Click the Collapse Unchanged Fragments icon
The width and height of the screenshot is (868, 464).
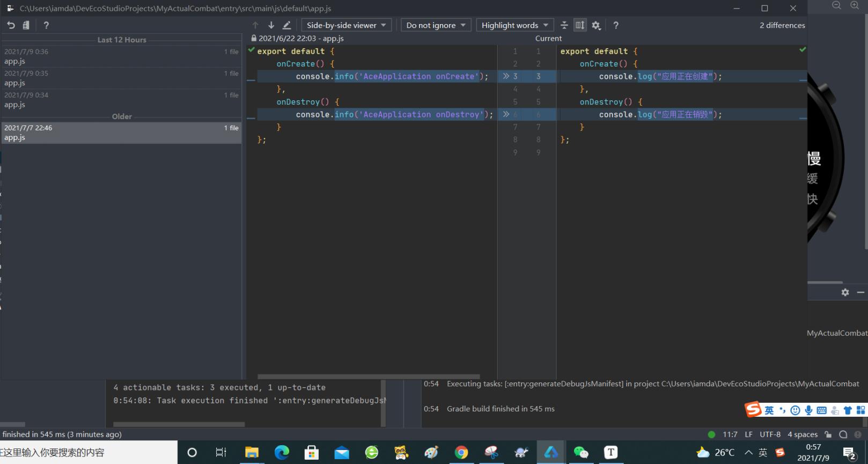click(x=564, y=25)
